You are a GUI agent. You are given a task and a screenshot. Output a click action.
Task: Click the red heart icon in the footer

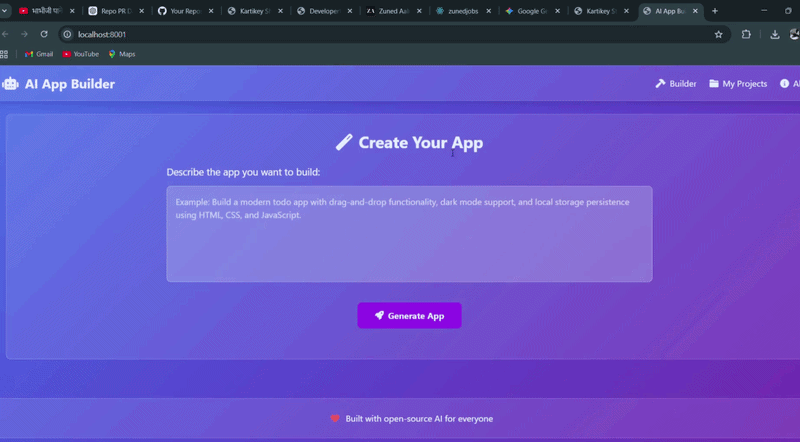[x=335, y=419]
